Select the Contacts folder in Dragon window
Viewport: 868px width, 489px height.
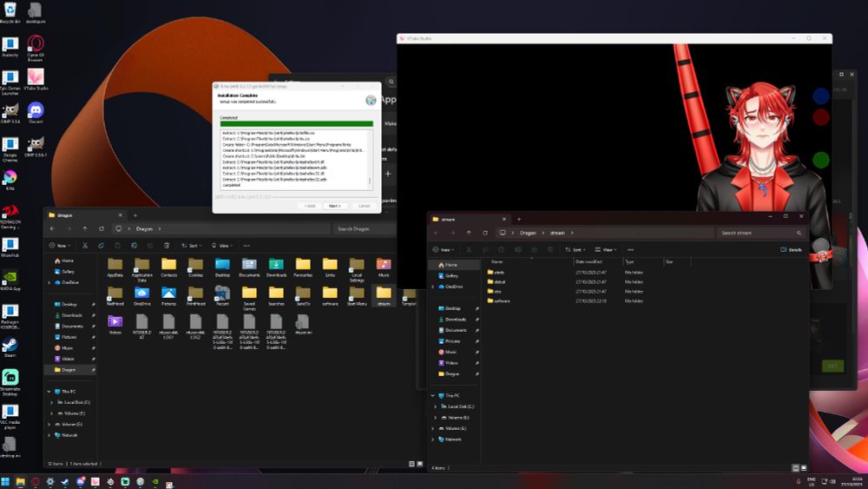point(169,268)
